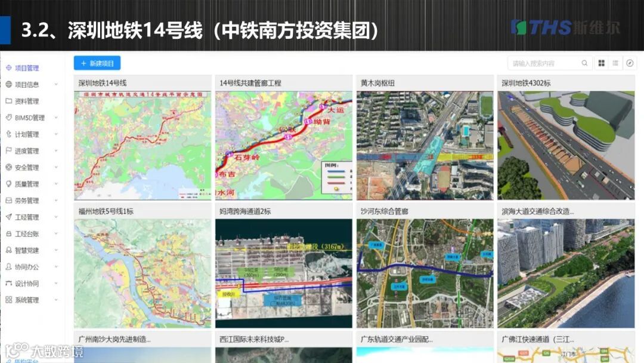This screenshot has height=363, width=644.
Task: Select 进度管理 in the sidebar
Action: (27, 150)
